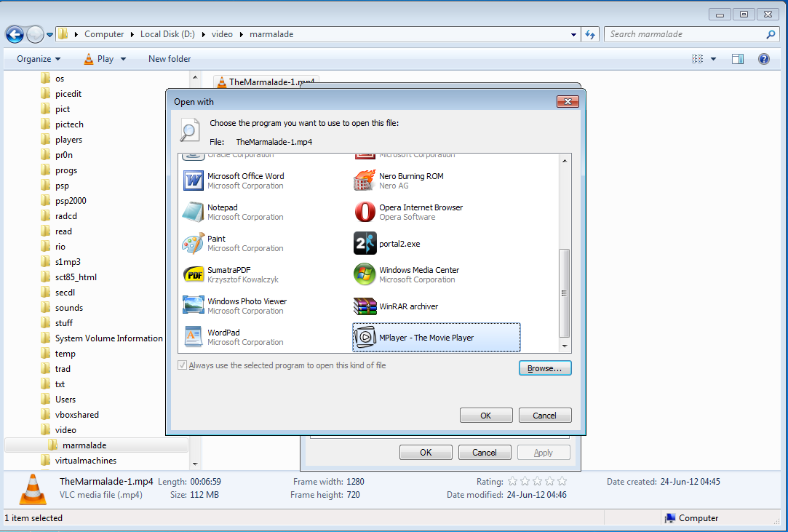The height and width of the screenshot is (532, 788).
Task: Click the Play toolbar button
Action: [x=98, y=59]
